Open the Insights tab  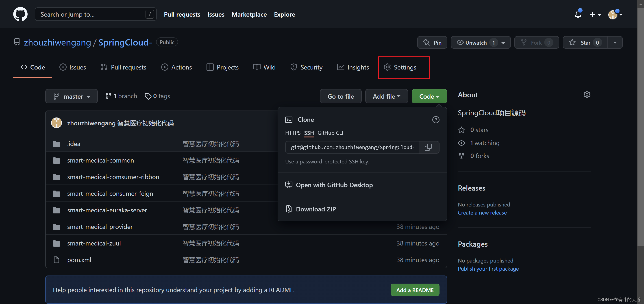(x=353, y=67)
